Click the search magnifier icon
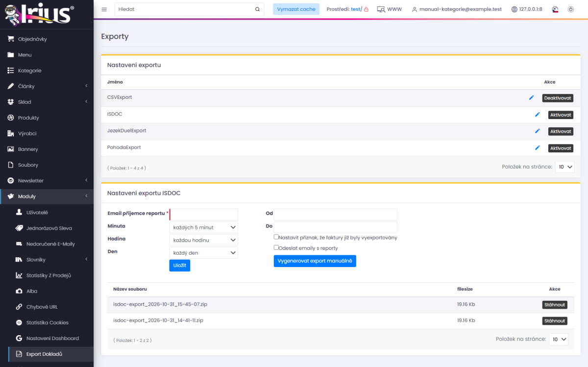 click(258, 9)
